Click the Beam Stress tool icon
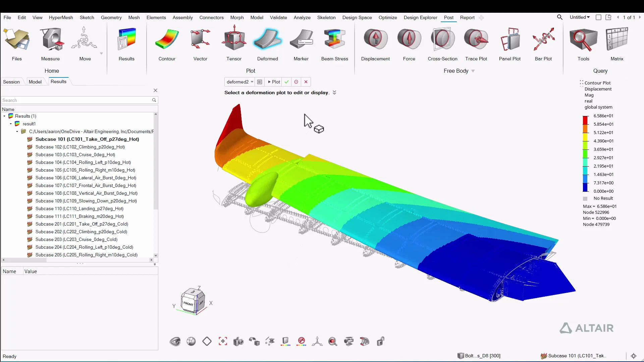The width and height of the screenshot is (644, 362). pyautogui.click(x=334, y=40)
